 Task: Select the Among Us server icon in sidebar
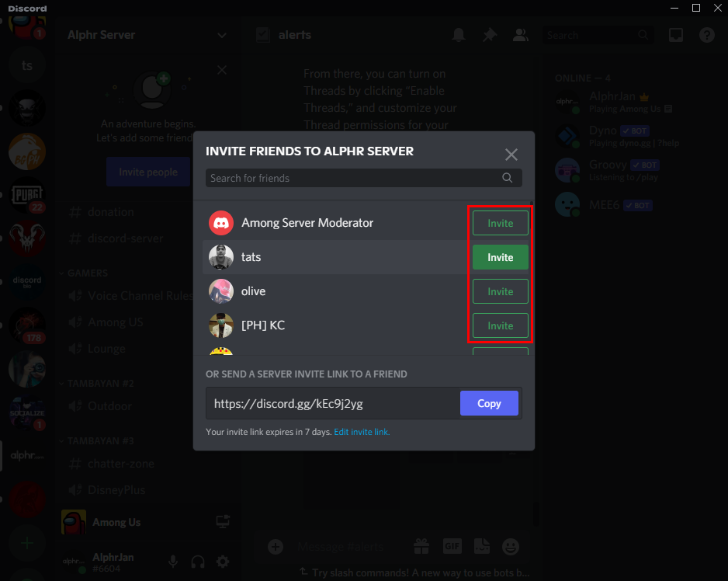(x=74, y=522)
